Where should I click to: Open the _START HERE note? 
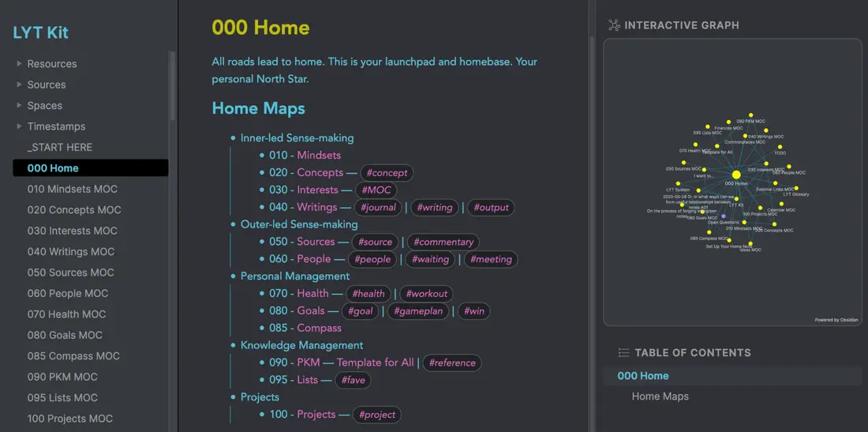(60, 148)
